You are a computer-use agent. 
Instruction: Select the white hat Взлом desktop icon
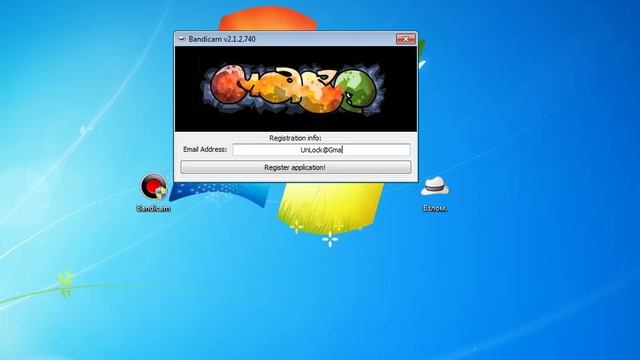(435, 186)
